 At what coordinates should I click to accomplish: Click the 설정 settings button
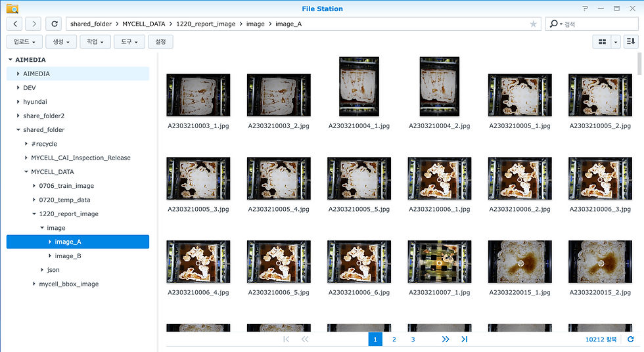(160, 41)
